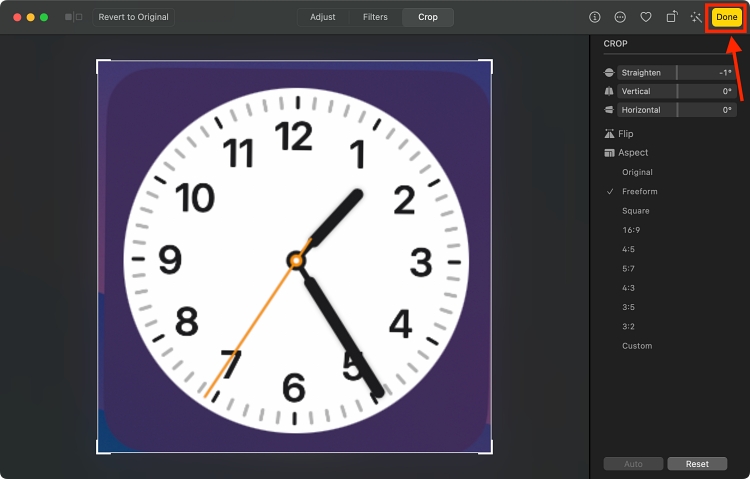Select 4:3 aspect ratio
Screen dimensions: 750x479
coord(629,288)
